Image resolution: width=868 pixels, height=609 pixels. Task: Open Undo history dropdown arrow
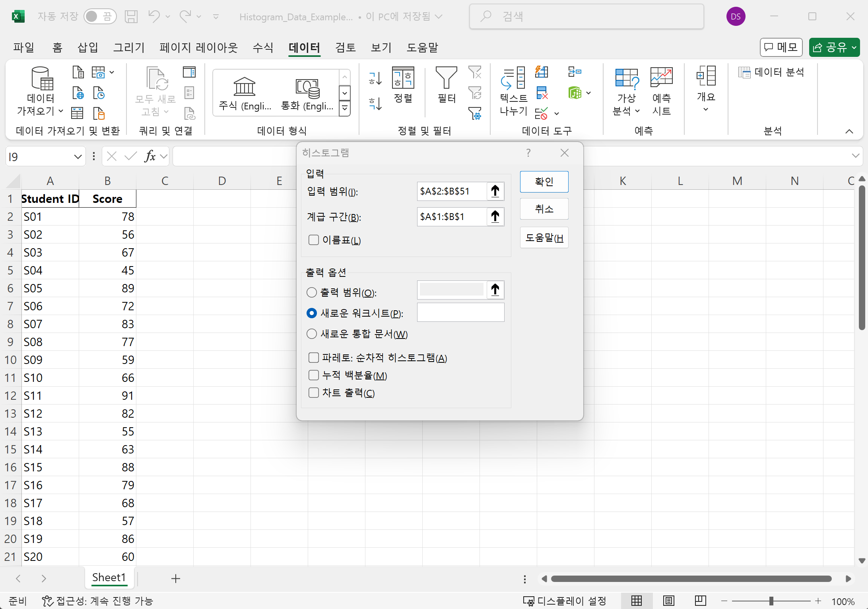click(x=168, y=16)
